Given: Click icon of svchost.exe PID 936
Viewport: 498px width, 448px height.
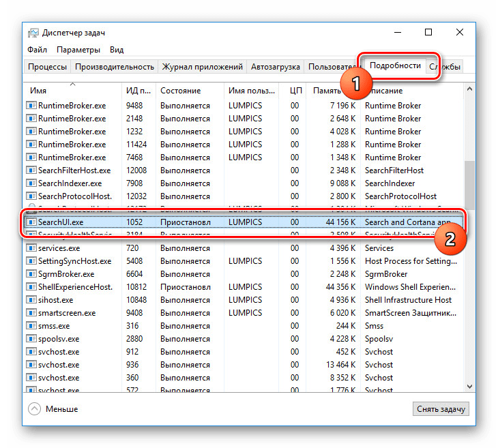Looking at the screenshot, I should click(31, 365).
